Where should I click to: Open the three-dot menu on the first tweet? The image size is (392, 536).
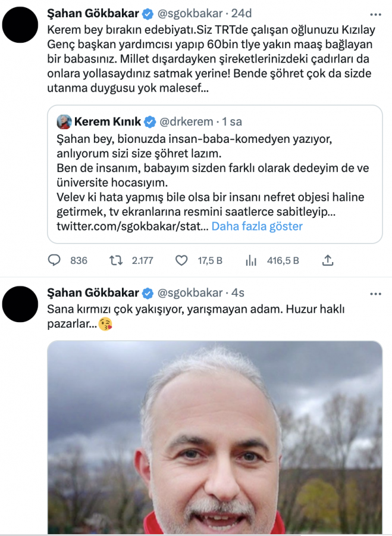coord(375,15)
